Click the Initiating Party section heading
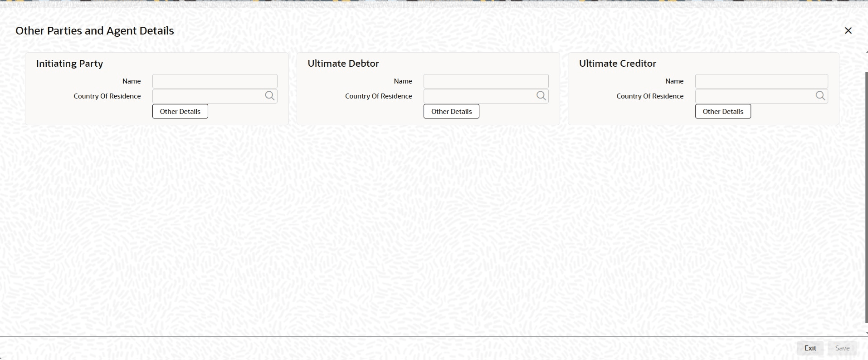 70,64
